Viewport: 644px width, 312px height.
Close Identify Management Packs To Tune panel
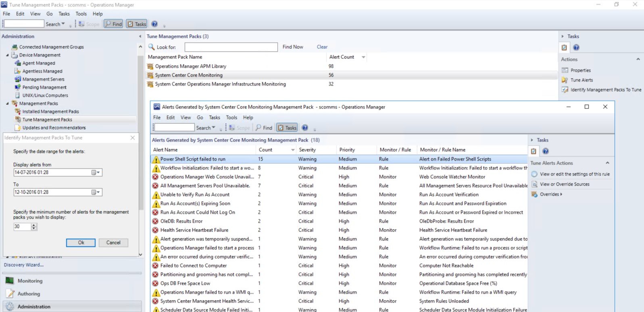click(133, 138)
